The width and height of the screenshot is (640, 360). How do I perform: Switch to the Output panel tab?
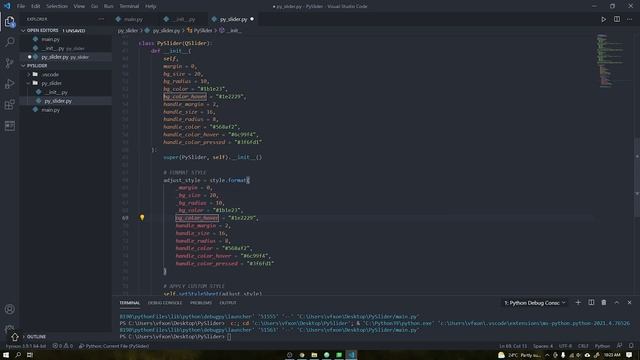coord(228,303)
